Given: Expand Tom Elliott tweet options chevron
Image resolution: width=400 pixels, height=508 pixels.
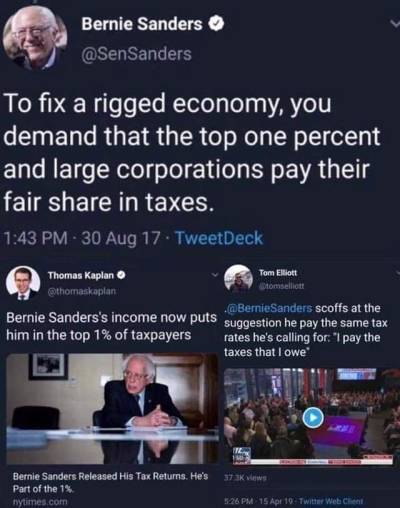Looking at the screenshot, I should tap(396, 273).
